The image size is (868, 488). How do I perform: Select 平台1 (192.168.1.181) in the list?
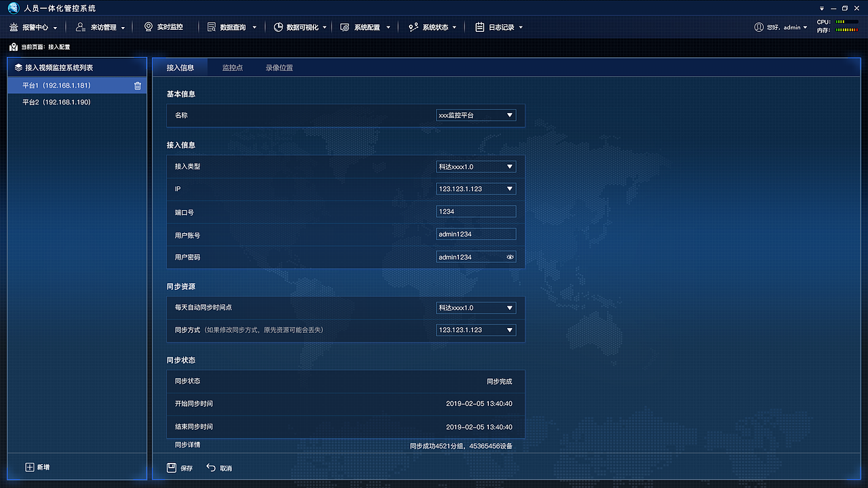point(77,85)
